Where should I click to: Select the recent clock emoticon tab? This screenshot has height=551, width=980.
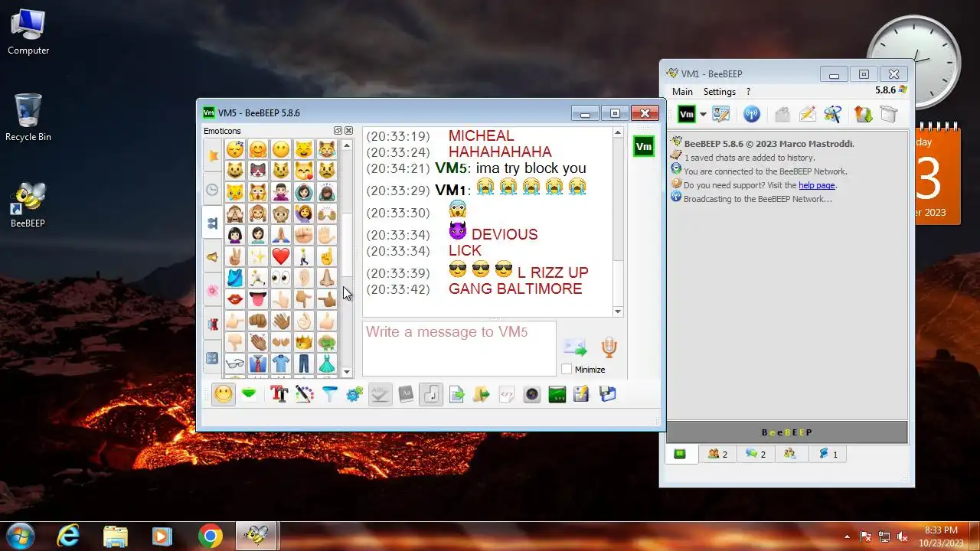click(x=213, y=190)
